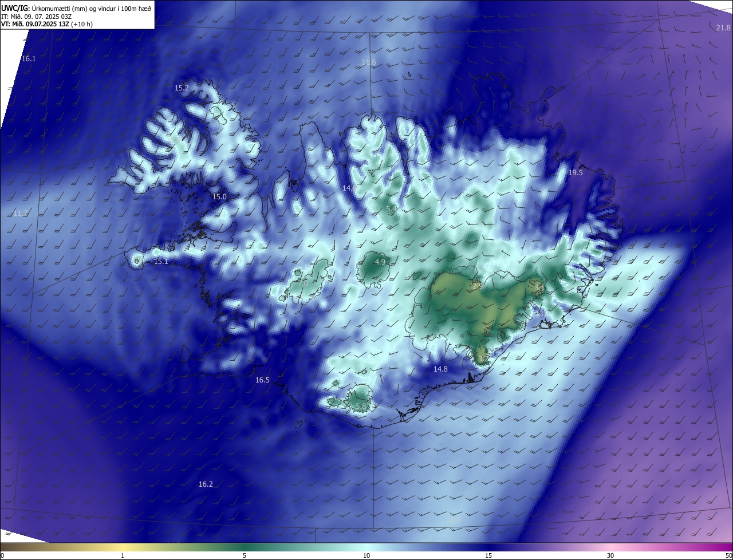The height and width of the screenshot is (560, 733).
Task: Click the 16.5 value on the map
Action: pyautogui.click(x=262, y=380)
